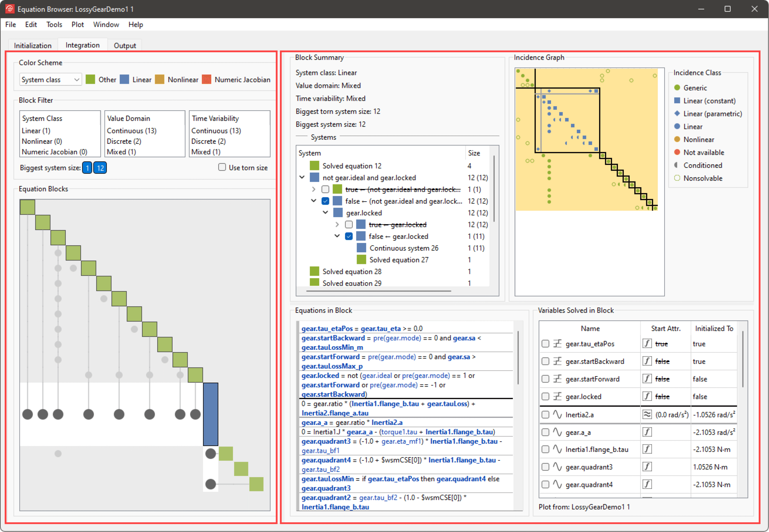Check the 'true ← gear.locked' checkbox
Screen dimensions: 769x532
click(349, 224)
